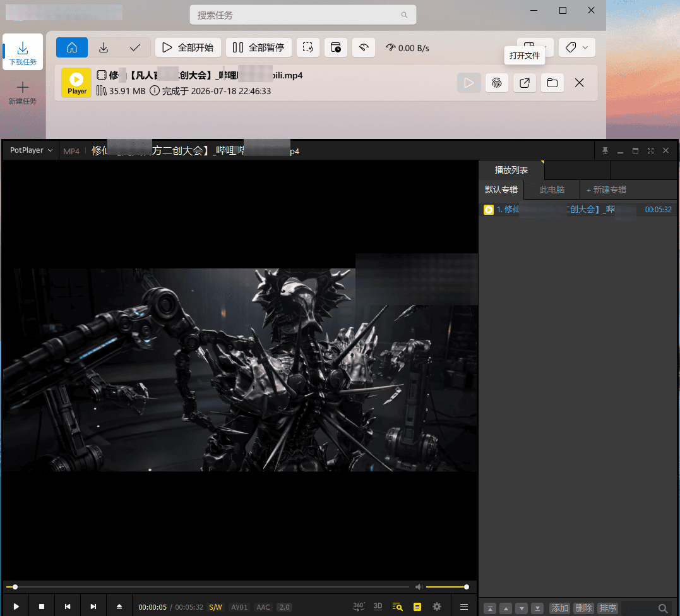Click the open-with external link icon

pos(524,83)
